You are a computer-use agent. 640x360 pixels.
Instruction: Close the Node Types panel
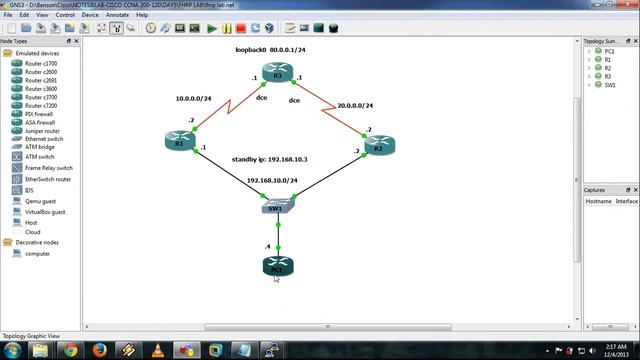pos(76,41)
